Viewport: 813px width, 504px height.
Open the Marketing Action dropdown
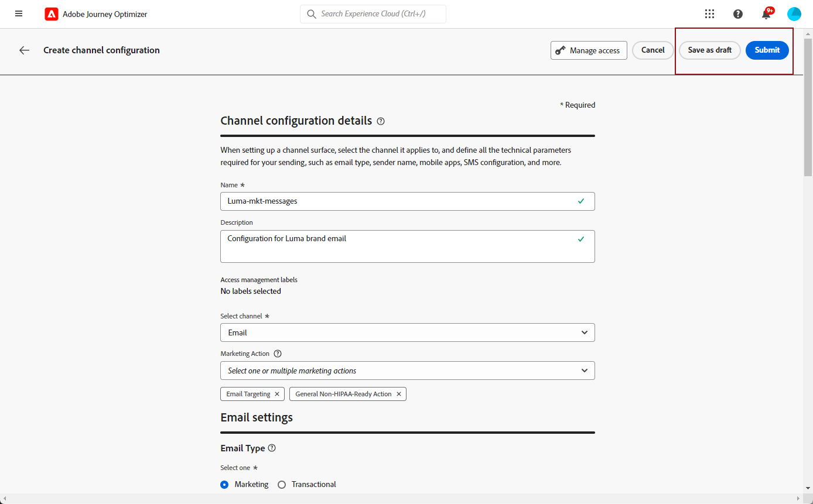pos(408,371)
